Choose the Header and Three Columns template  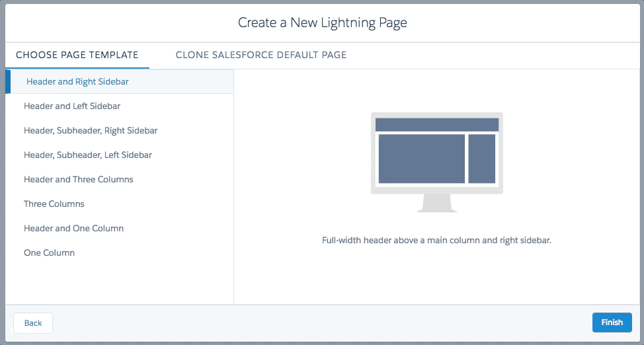[79, 179]
